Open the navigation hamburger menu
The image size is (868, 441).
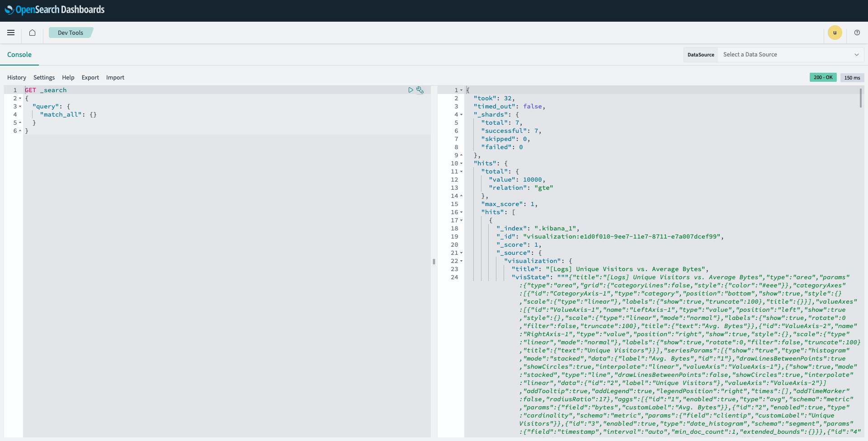point(11,33)
